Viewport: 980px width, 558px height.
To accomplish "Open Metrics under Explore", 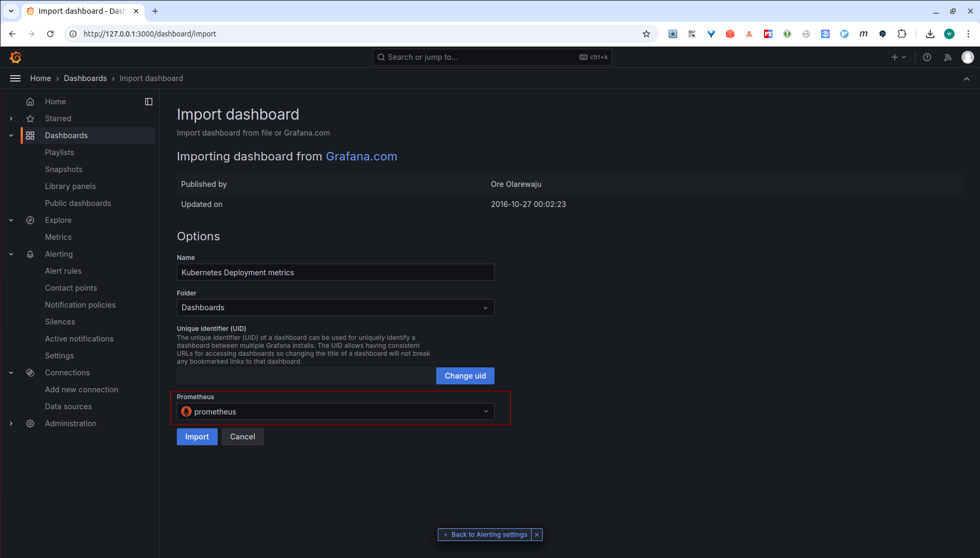I will (58, 237).
